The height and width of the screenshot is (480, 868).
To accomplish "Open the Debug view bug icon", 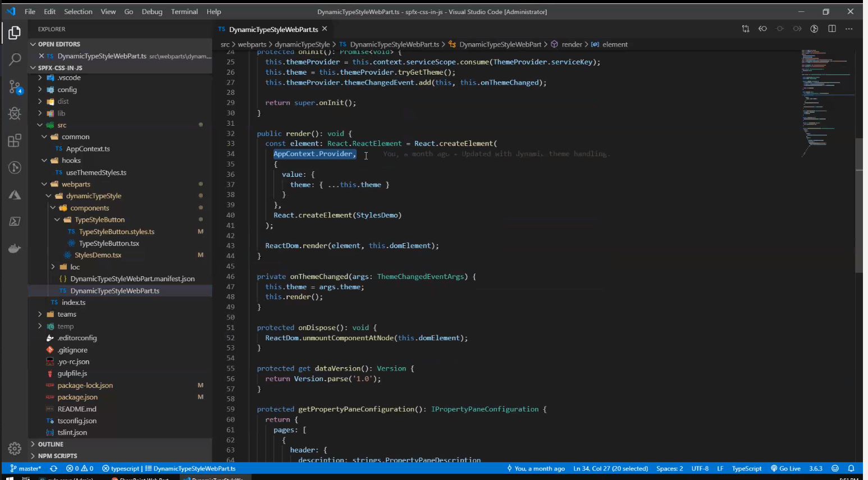I will click(x=15, y=113).
